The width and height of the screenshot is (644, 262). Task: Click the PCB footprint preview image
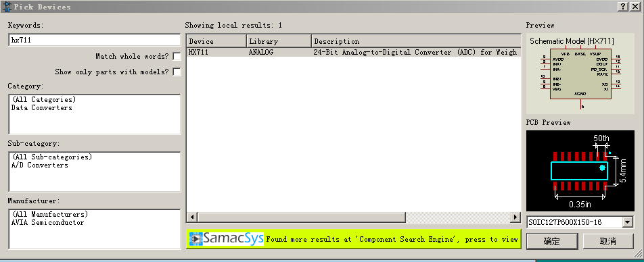pos(580,171)
